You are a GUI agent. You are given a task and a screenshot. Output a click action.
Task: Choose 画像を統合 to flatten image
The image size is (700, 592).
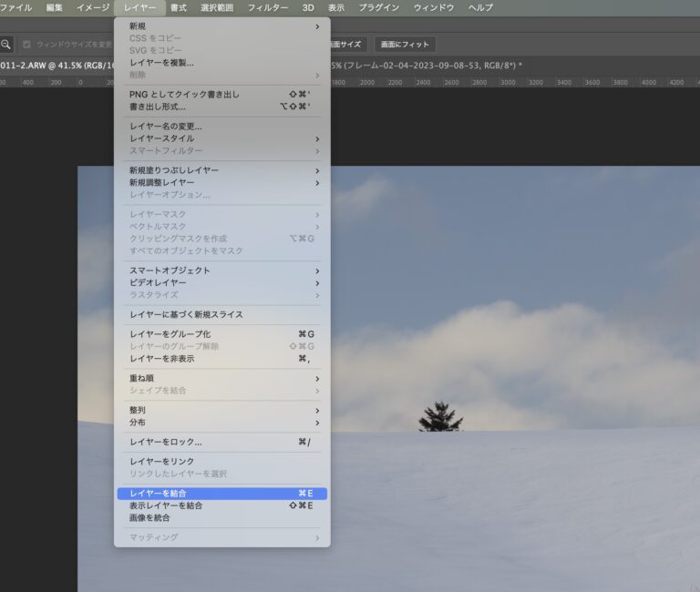149,517
